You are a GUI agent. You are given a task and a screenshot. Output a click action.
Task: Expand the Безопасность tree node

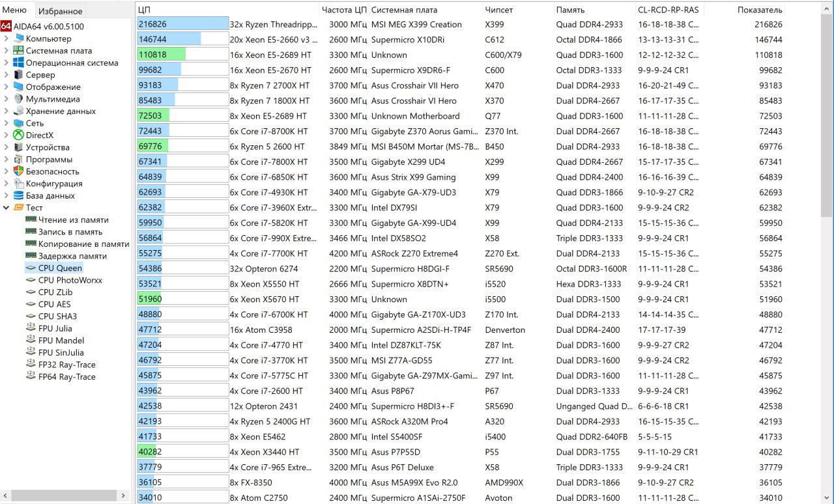click(x=7, y=171)
